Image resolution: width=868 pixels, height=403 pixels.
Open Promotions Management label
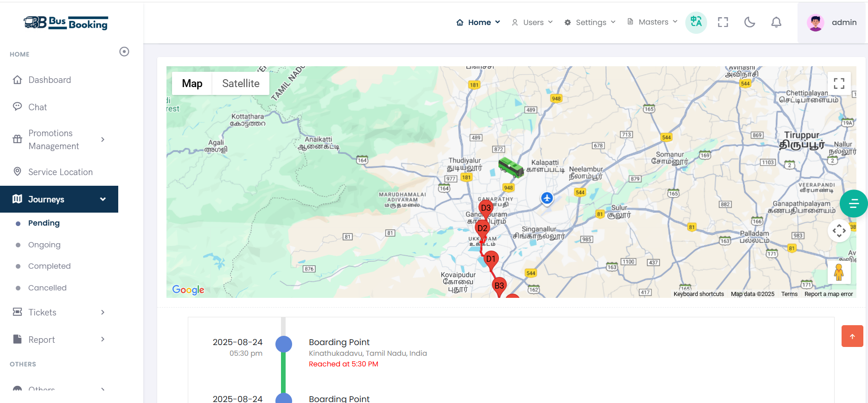click(x=54, y=139)
